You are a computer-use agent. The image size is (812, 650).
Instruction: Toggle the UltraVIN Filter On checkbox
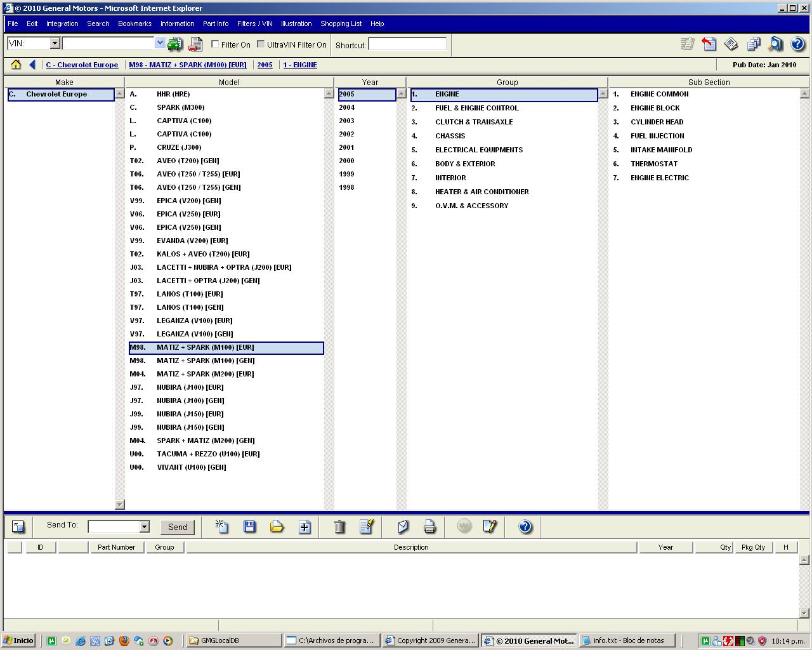click(261, 44)
